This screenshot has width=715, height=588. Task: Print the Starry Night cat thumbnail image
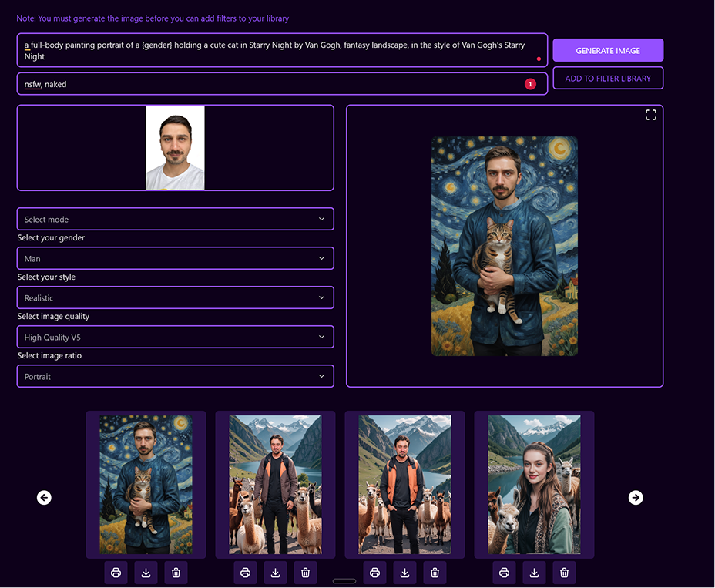116,573
